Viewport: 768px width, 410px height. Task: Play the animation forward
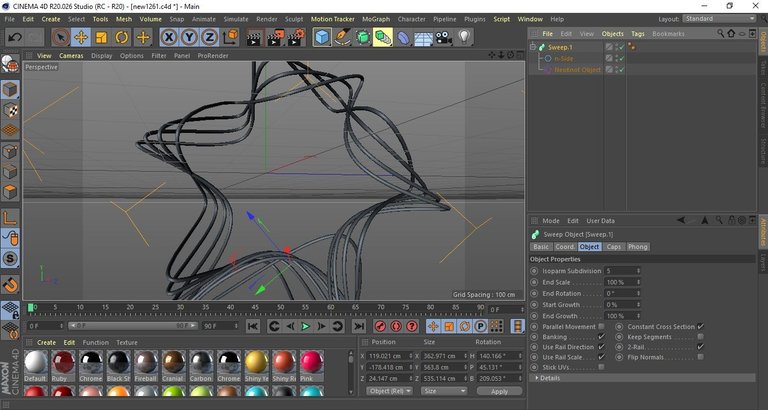click(306, 326)
